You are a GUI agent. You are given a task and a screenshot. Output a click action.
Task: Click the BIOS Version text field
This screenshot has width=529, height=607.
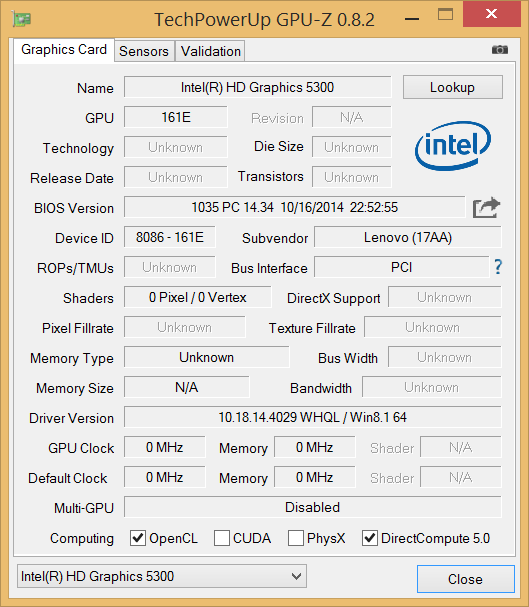point(294,207)
